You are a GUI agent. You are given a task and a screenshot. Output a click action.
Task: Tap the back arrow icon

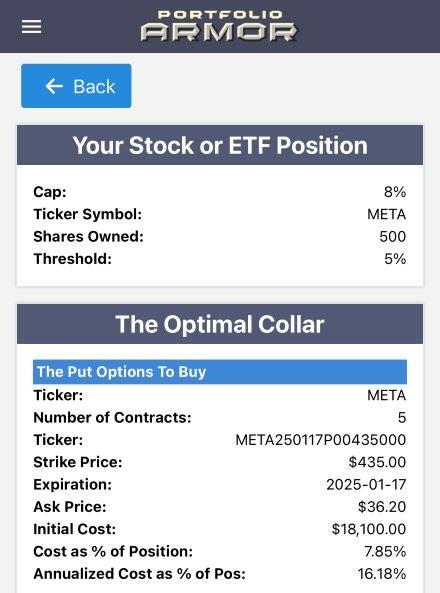click(54, 86)
